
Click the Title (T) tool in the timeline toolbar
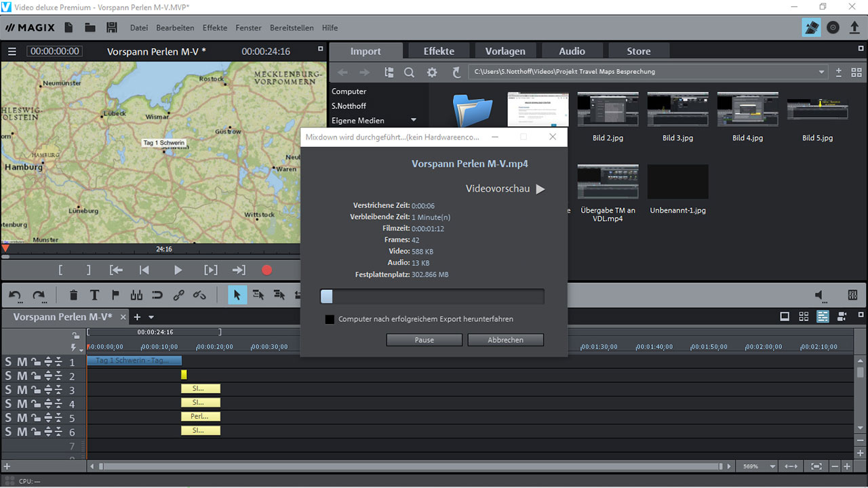point(94,295)
